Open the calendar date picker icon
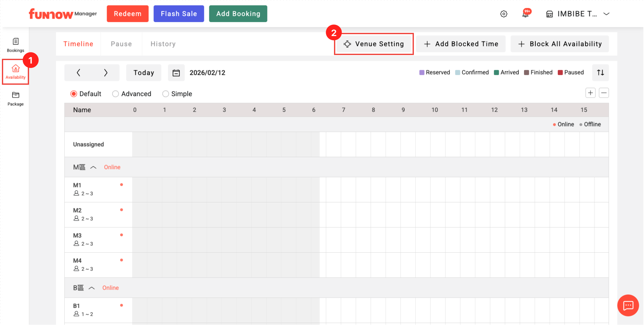 (x=176, y=73)
